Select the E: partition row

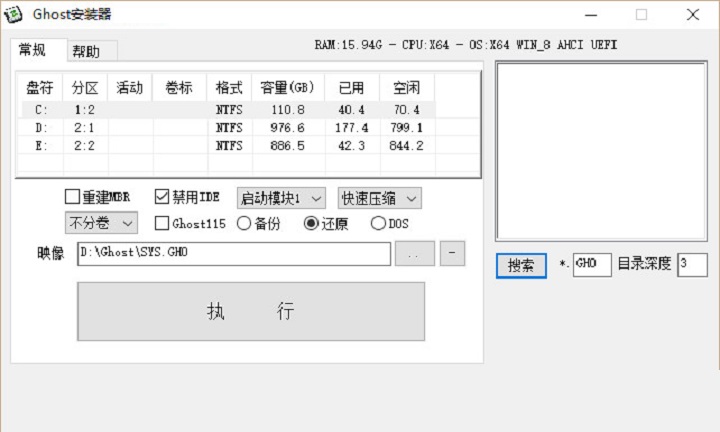pyautogui.click(x=227, y=146)
